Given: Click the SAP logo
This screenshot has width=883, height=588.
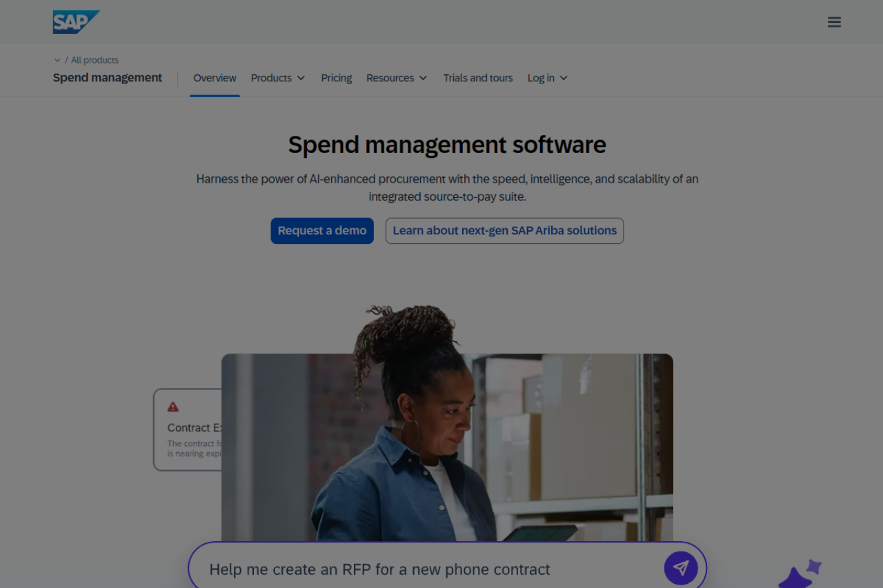Looking at the screenshot, I should (x=76, y=22).
